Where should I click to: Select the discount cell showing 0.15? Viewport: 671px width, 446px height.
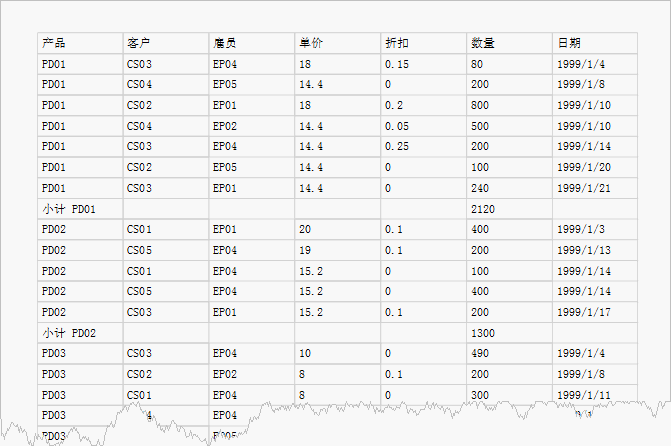pyautogui.click(x=423, y=64)
